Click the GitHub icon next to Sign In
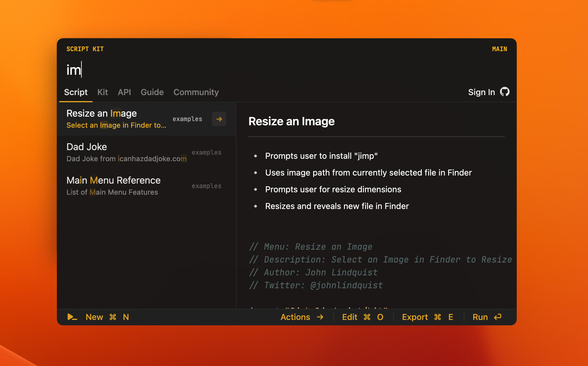Image resolution: width=588 pixels, height=366 pixels. coord(505,92)
